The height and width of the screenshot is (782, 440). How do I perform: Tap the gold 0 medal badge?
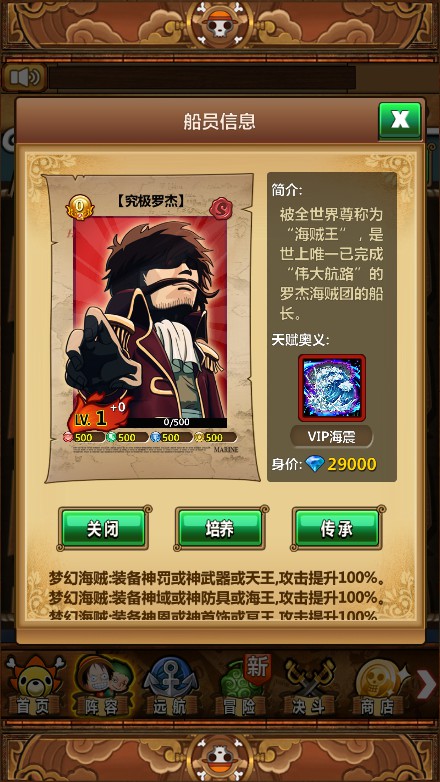coord(79,205)
